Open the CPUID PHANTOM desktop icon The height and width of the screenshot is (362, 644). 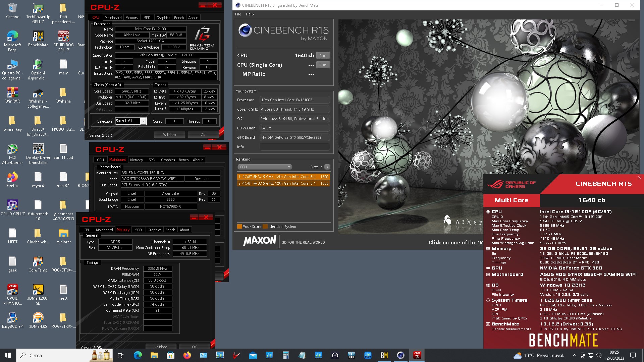(12, 295)
